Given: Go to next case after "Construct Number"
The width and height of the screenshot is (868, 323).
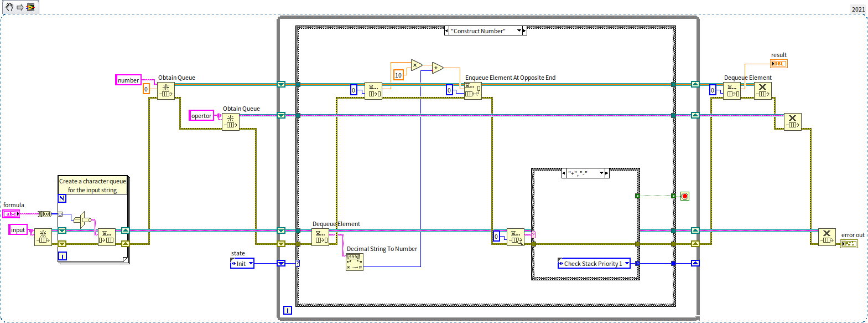Looking at the screenshot, I should click(524, 31).
